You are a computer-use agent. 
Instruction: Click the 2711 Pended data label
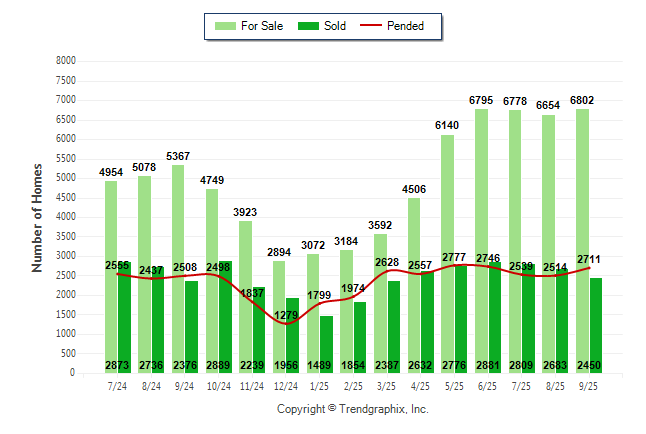[x=589, y=259]
